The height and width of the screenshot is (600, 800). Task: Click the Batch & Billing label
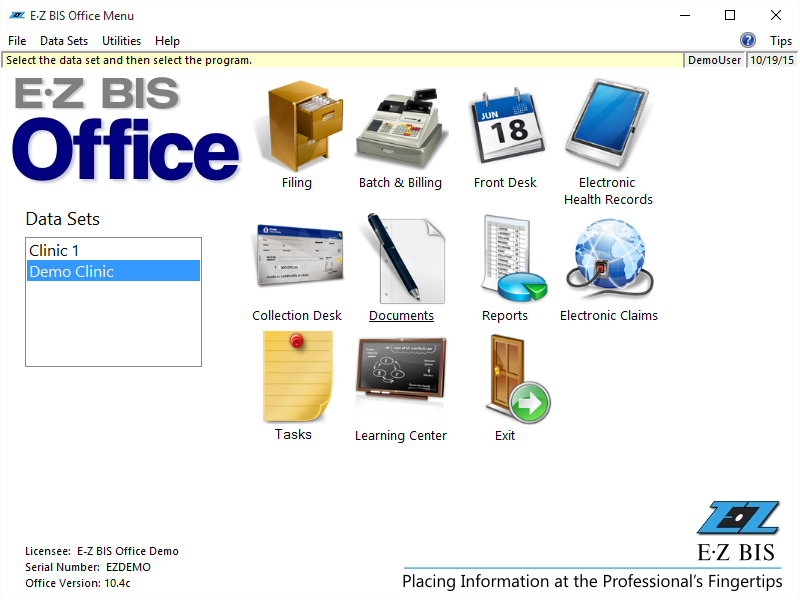click(400, 183)
